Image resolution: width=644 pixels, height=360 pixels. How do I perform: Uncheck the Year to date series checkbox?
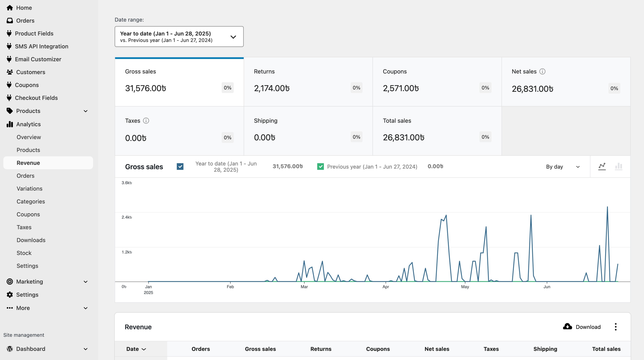tap(180, 167)
